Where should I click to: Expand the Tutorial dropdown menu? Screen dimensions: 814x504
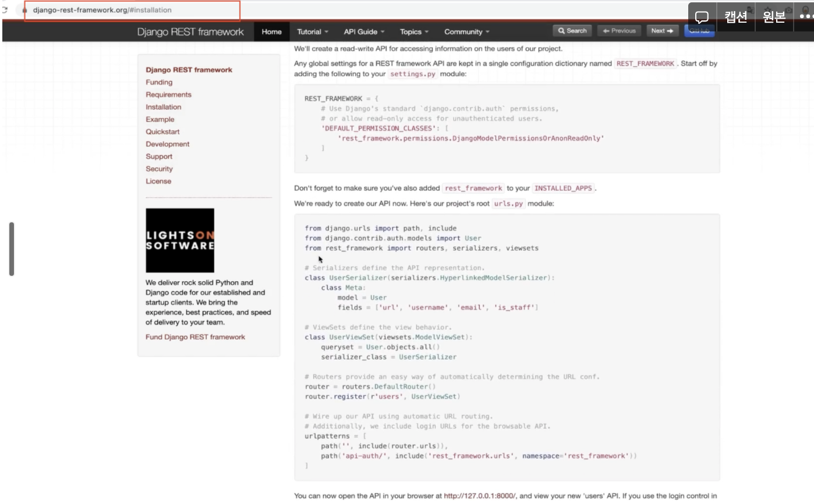(313, 31)
